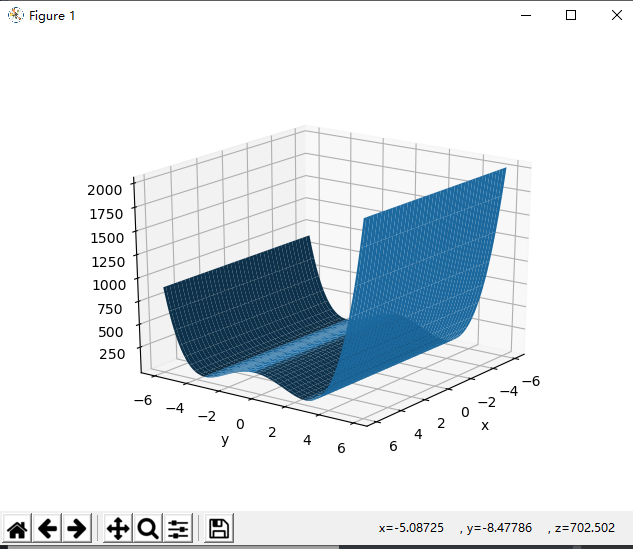The image size is (633, 549).
Task: Click the y axis label
Action: 226,439
